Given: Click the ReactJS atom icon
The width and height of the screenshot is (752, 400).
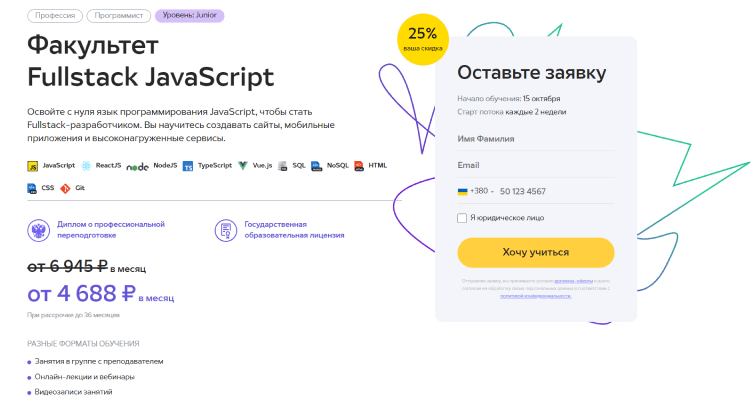Looking at the screenshot, I should point(86,166).
